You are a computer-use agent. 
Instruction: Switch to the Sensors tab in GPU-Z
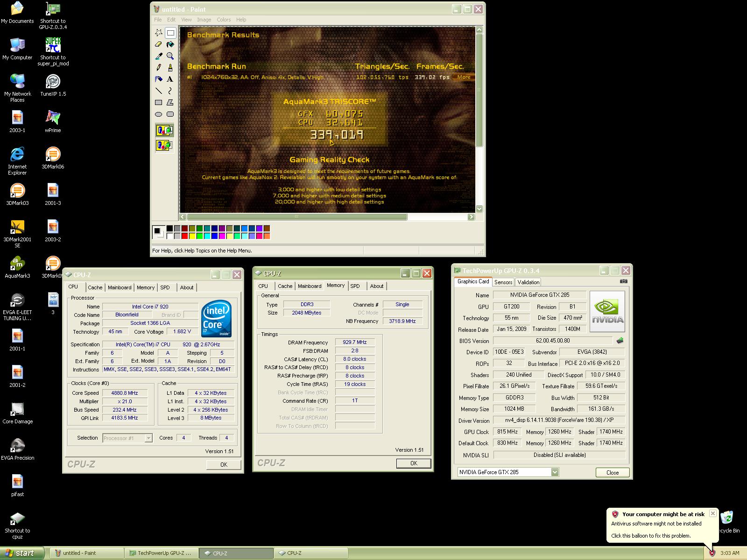tap(503, 282)
